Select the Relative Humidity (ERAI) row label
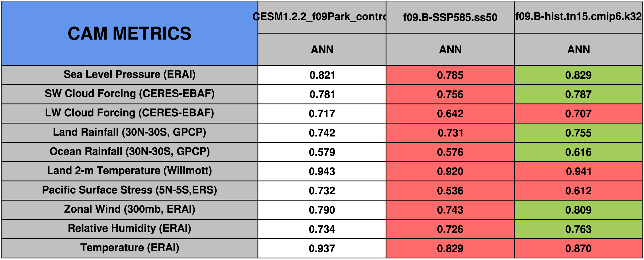Viewport: 644px width, 260px height. 130,229
